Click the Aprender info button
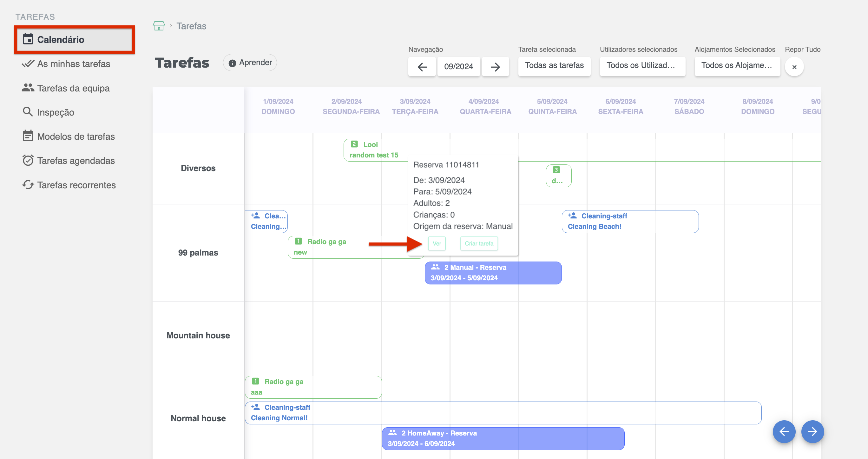Screen dimensions: 868x459 click(x=250, y=63)
